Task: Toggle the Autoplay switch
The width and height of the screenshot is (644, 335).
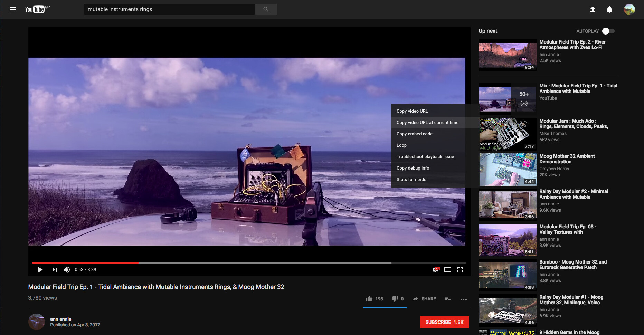Action: coord(608,31)
